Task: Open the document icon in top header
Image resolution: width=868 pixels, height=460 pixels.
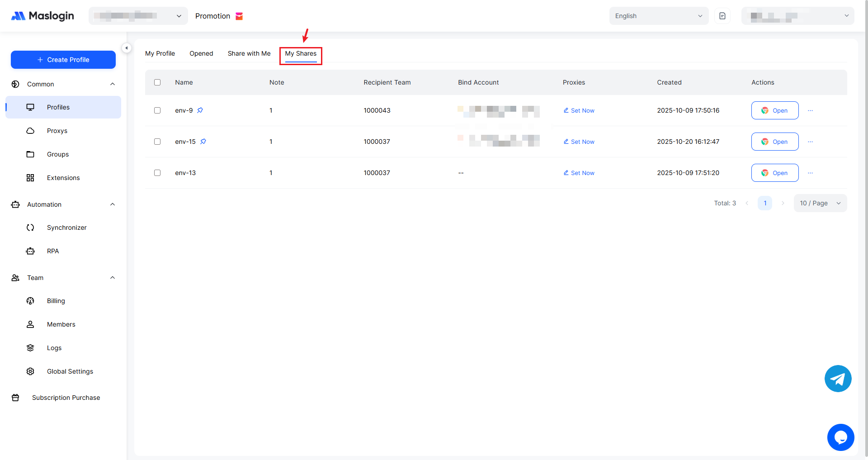Action: click(722, 16)
